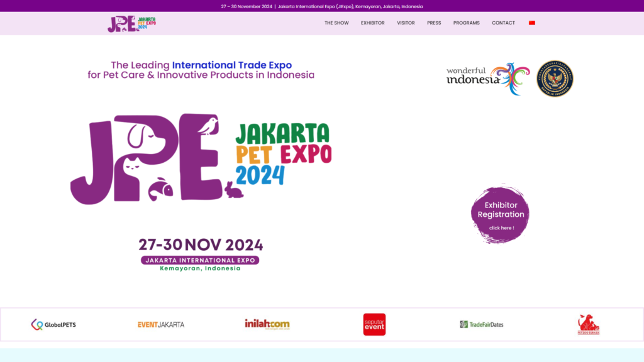
Task: Open the inilah.com partner logo
Action: pos(267,324)
